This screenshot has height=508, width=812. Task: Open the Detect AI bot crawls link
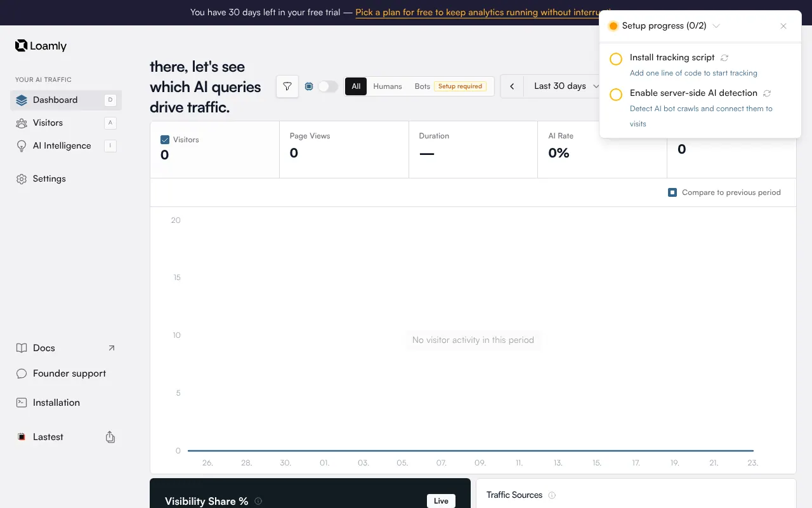[701, 116]
